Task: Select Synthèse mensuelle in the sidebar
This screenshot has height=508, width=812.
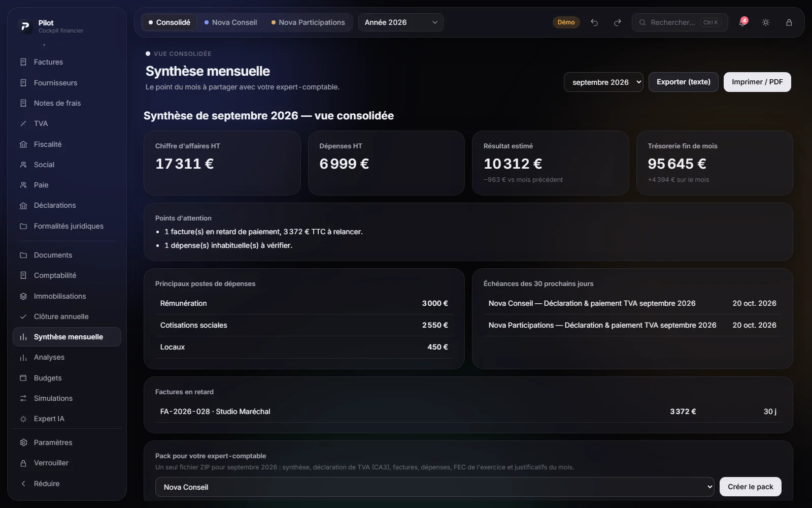Action: (66, 337)
